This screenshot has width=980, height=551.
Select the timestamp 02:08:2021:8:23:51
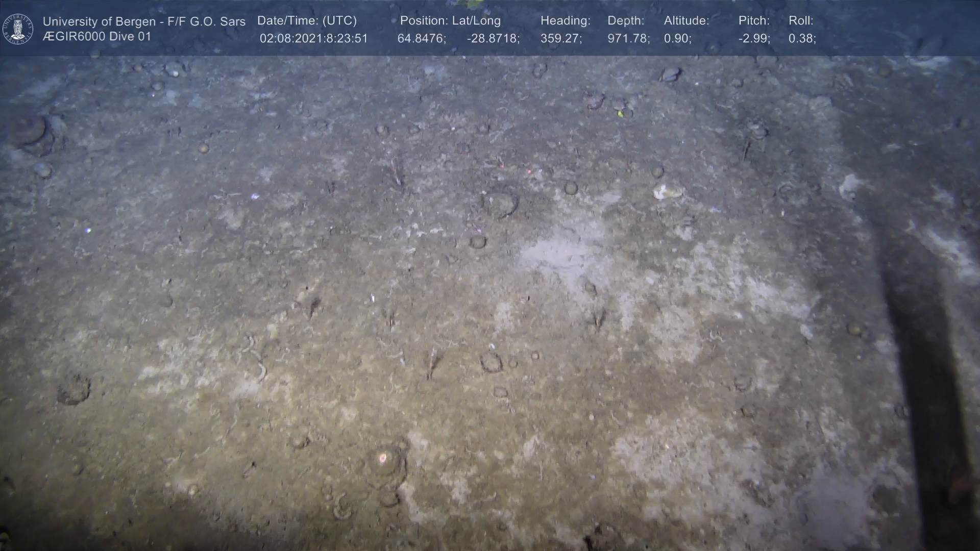click(313, 39)
